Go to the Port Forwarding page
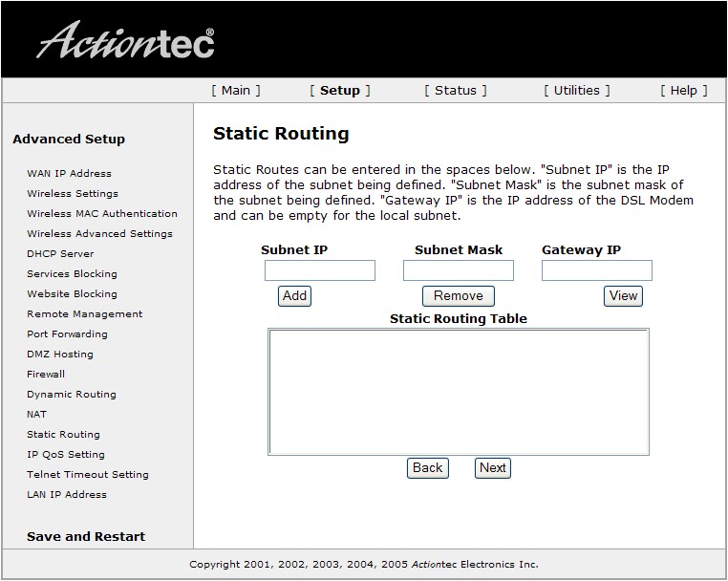The width and height of the screenshot is (728, 581). [x=67, y=334]
